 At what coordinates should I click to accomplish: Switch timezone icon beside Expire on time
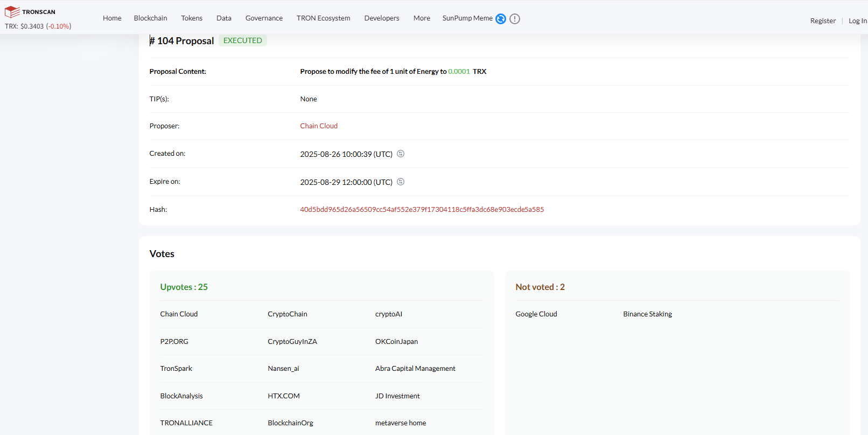pyautogui.click(x=401, y=182)
